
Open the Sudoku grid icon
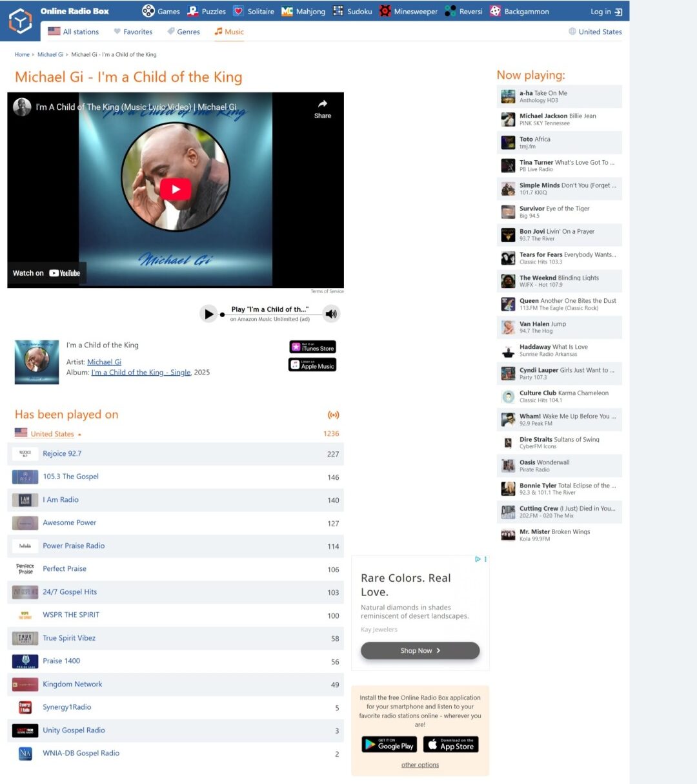[x=337, y=11]
